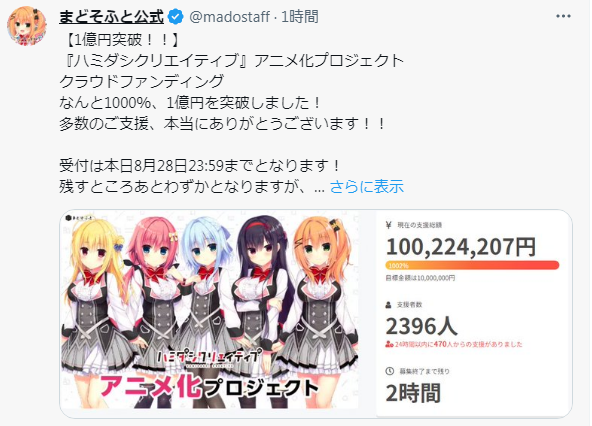Expand the tweet with さらに表示

367,187
